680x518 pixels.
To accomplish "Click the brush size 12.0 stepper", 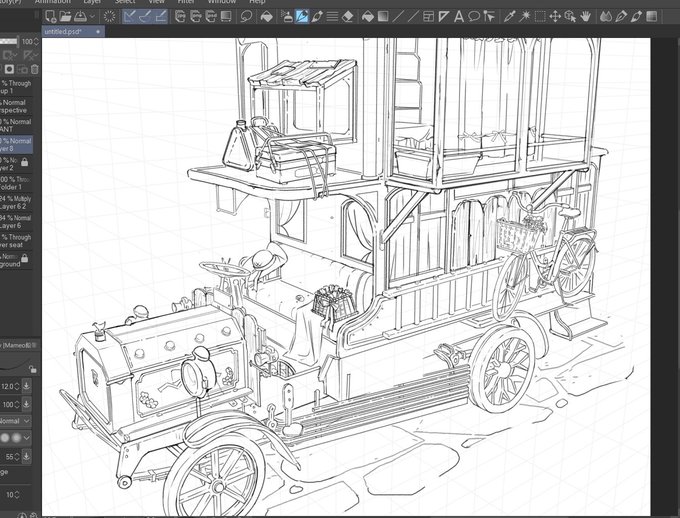I will (16, 386).
